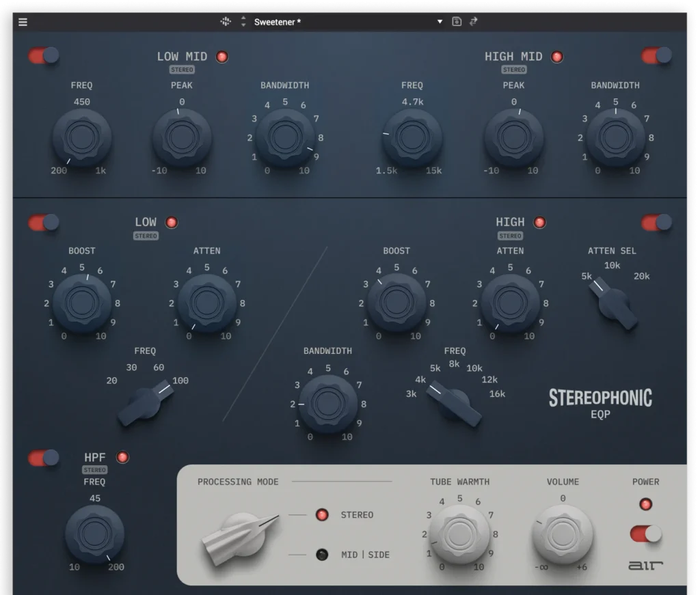
Task: Click the HPF FREQ knob
Action: (x=94, y=534)
